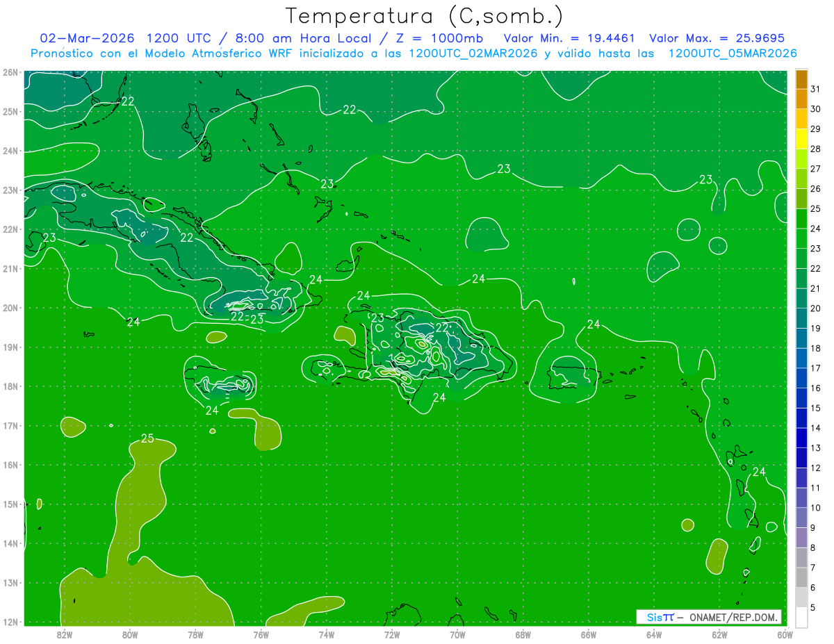The width and height of the screenshot is (834, 644).
Task: Click the legend scale number "28"
Action: point(816,149)
